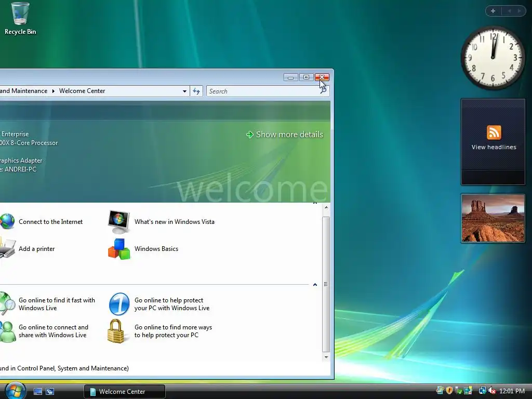Click the blue OneCare number one icon
Viewport: 532px width, 399px height.
point(119,303)
